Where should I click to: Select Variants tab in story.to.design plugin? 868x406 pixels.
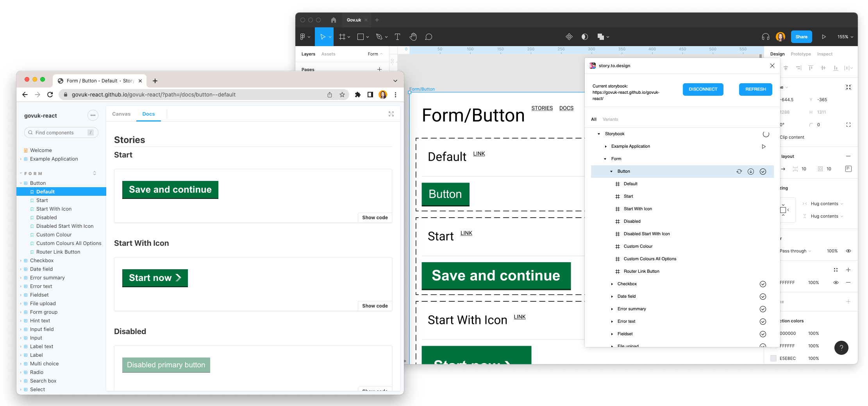[610, 119]
